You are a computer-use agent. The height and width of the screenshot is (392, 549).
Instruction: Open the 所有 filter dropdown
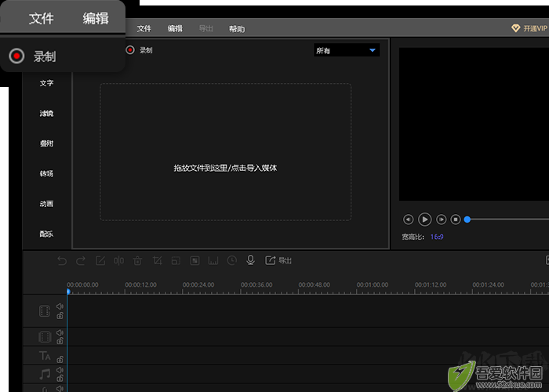point(347,50)
